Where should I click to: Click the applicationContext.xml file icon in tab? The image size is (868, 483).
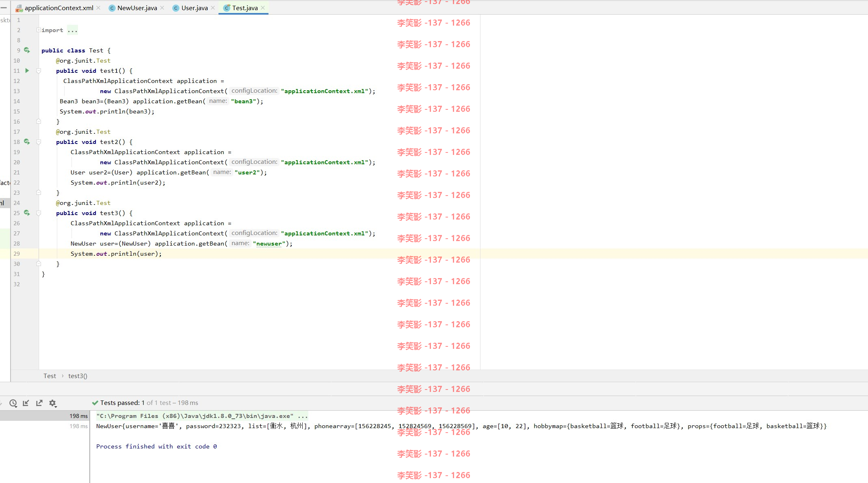(19, 8)
